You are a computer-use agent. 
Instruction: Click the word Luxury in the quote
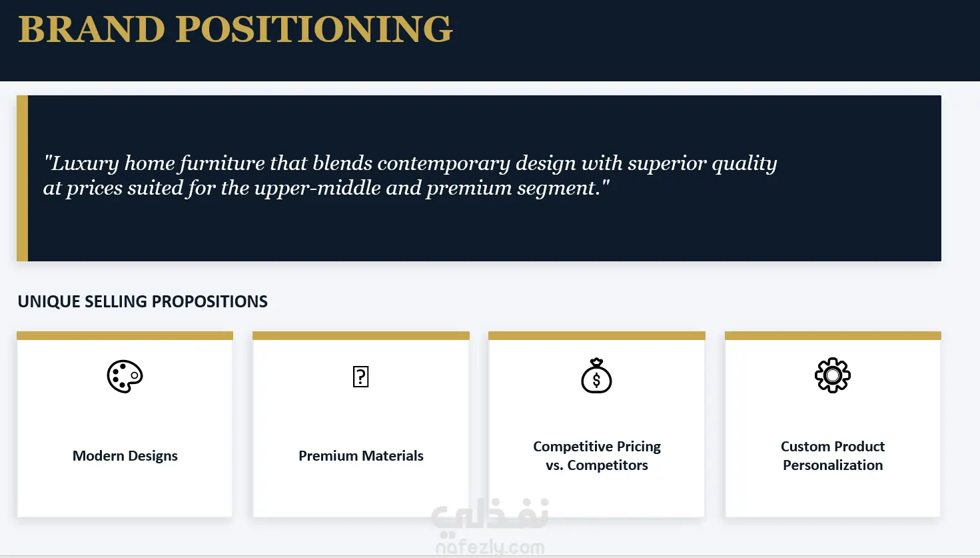coord(85,163)
